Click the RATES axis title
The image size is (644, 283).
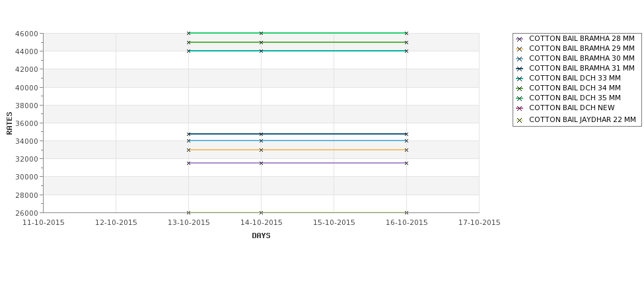click(x=9, y=123)
